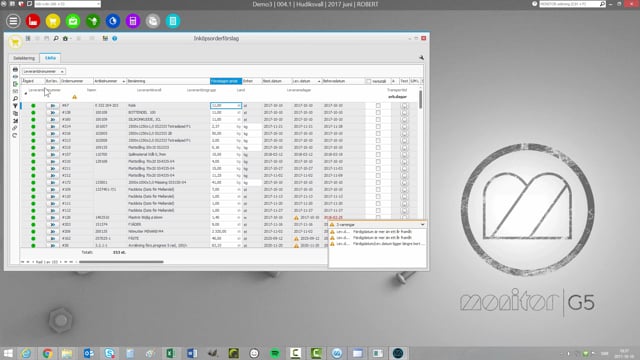Open Outlook from the taskbar
Viewport: 640px width, 360px height.
pos(89,353)
